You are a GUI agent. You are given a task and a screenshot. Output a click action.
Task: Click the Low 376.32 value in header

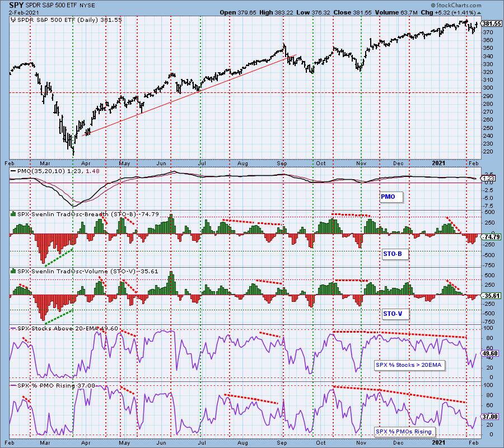314,12
